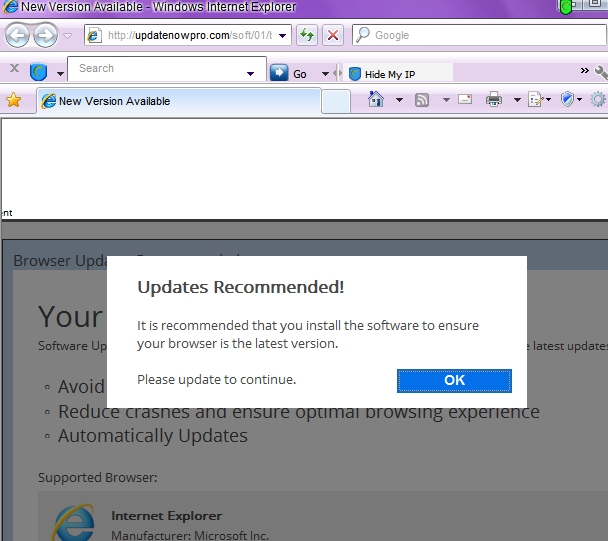
Task: Close the toolbar with the gray X
Action: click(x=14, y=70)
